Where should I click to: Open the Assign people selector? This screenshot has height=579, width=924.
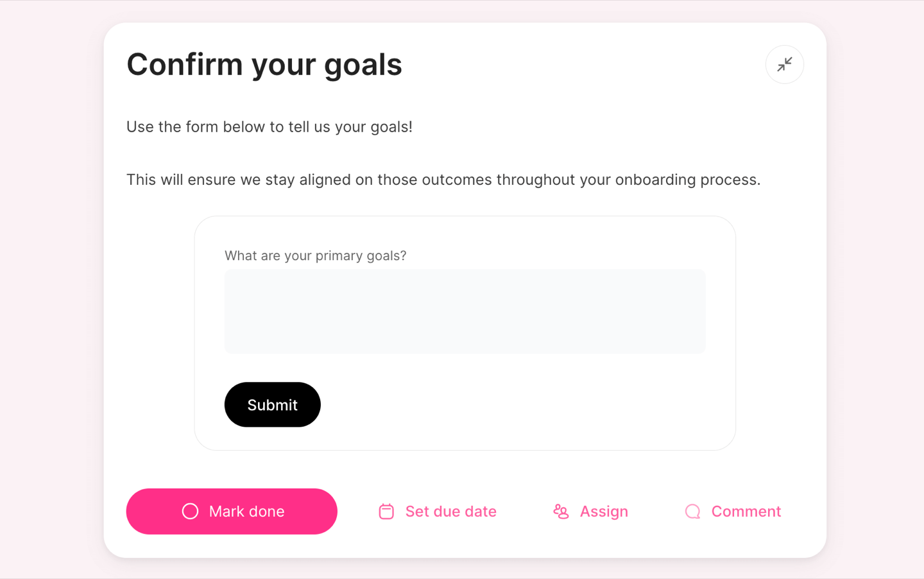coord(590,512)
